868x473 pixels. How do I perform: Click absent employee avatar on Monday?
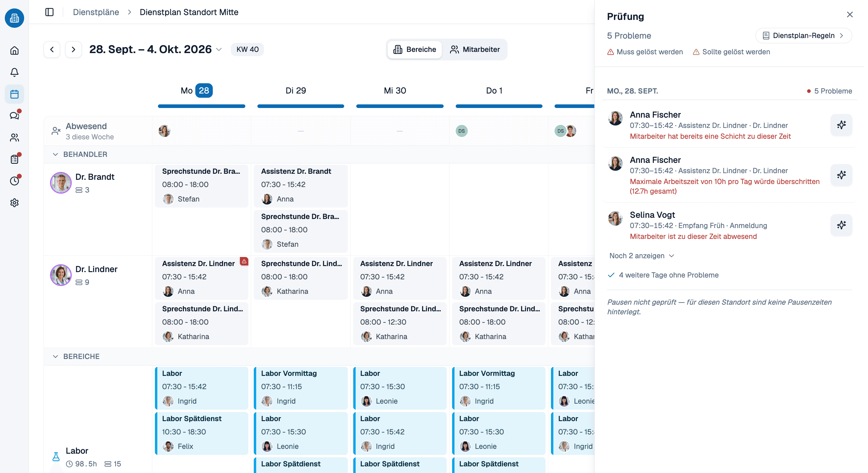(165, 131)
